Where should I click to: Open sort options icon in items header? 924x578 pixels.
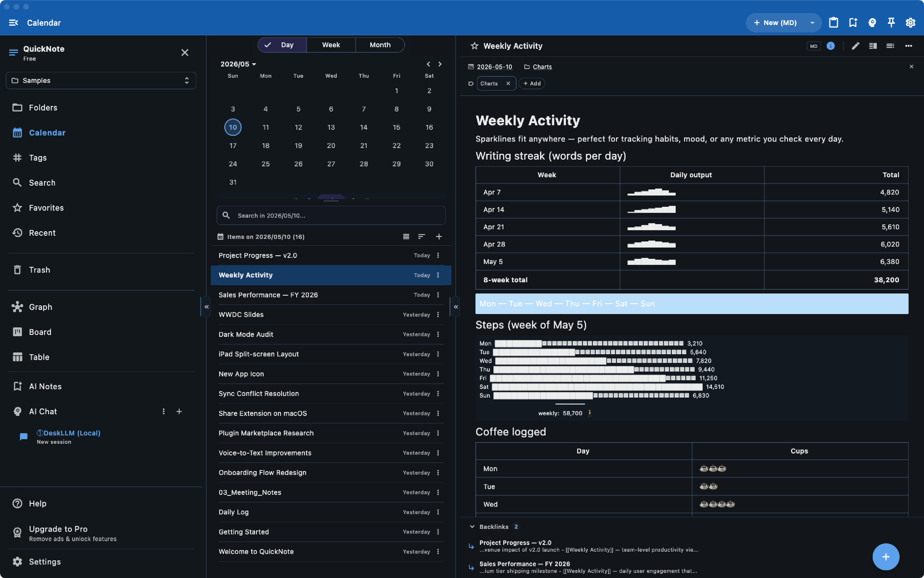422,237
